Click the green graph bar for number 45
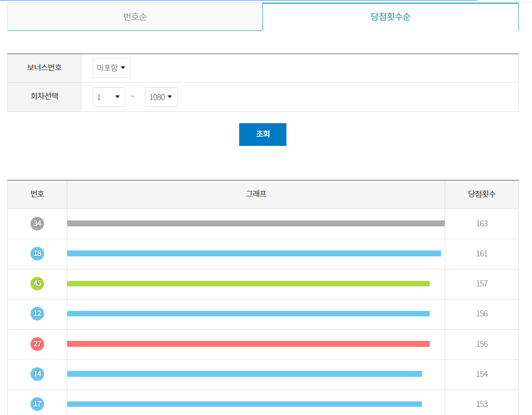Screen dimensions: 532x415 pyautogui.click(x=248, y=283)
